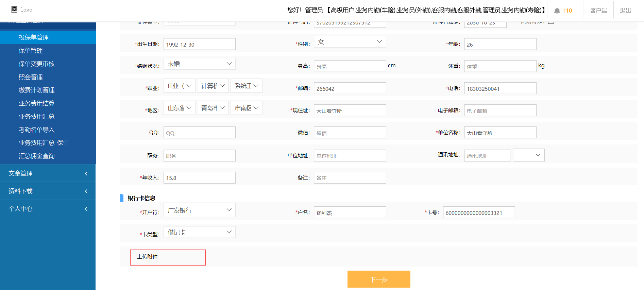
Task: Expand the 文章管理 sidebar section
Action: tap(48, 173)
